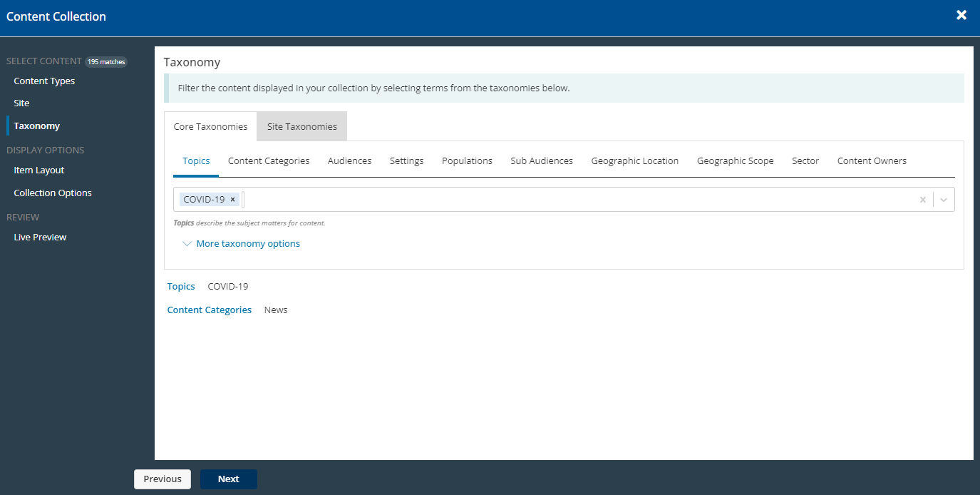Select Taxonomy in the sidebar
Screen dimensions: 980x495
tap(37, 126)
